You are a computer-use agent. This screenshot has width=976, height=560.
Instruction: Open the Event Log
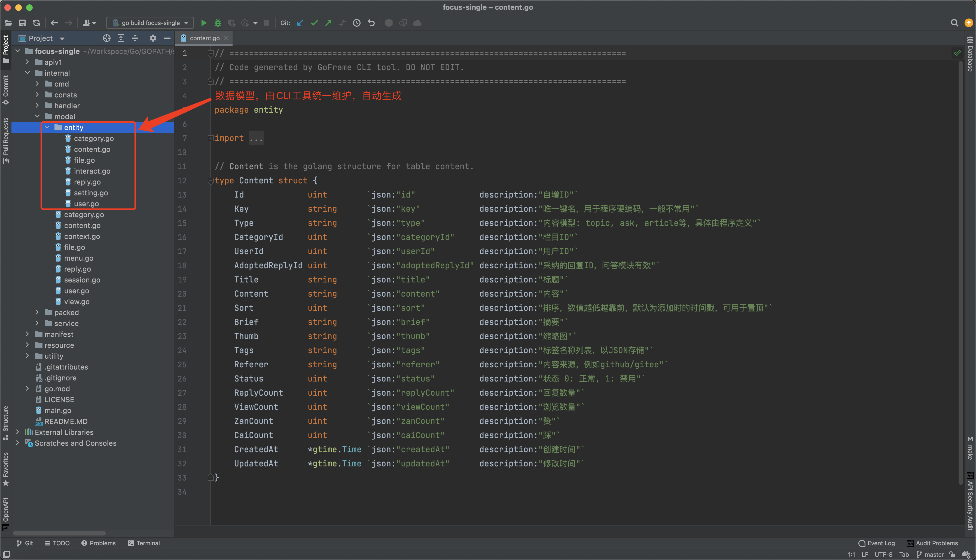click(876, 543)
